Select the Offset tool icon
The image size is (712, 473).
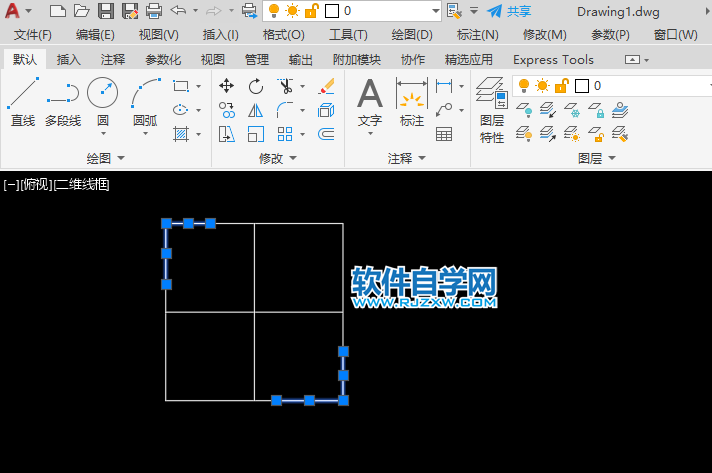(x=326, y=134)
